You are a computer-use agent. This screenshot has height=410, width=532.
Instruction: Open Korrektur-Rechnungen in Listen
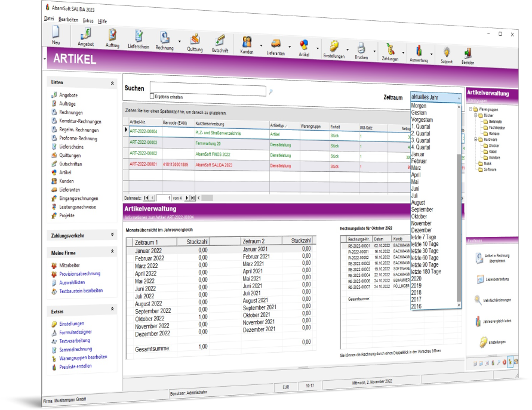point(80,121)
